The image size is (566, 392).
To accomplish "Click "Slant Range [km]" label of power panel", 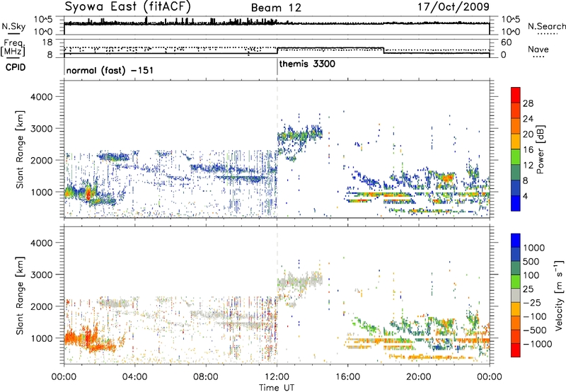I will click(x=20, y=149).
